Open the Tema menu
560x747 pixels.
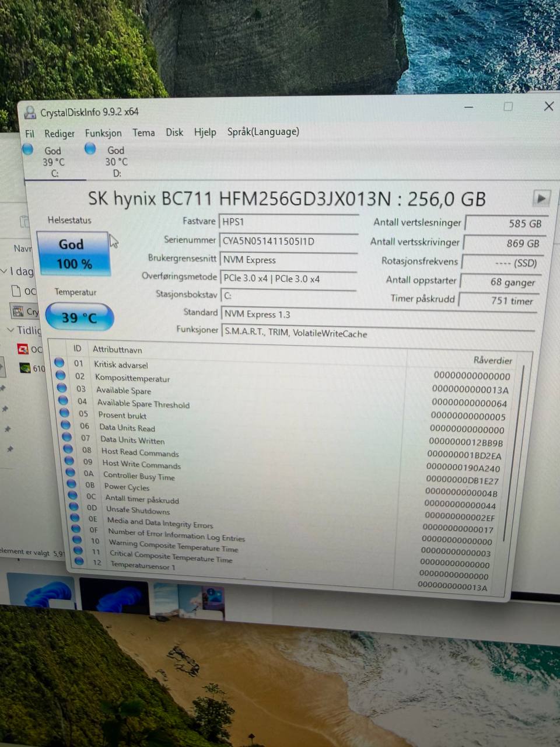143,132
